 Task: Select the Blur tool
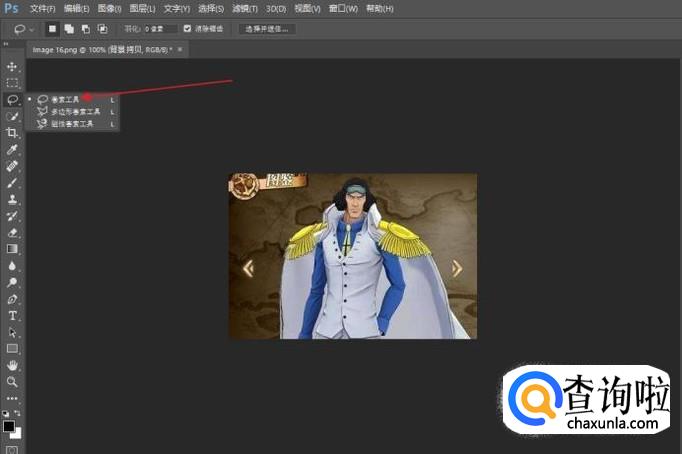tap(12, 266)
